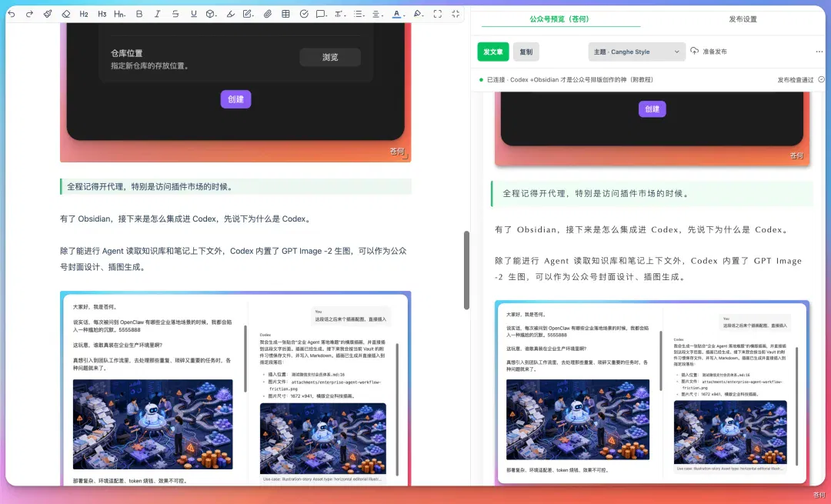Image resolution: width=831 pixels, height=504 pixels.
Task: Insert a task checkmark item
Action: [x=304, y=14]
